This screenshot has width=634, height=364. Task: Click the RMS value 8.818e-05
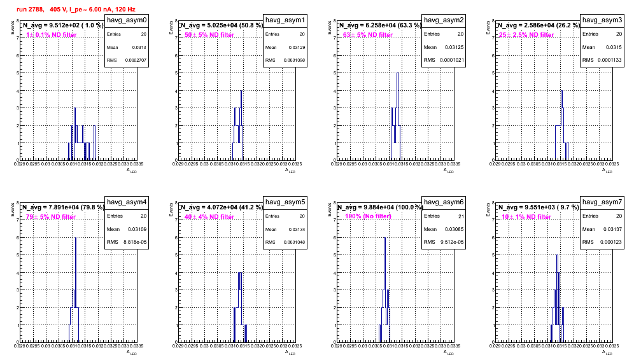135,242
